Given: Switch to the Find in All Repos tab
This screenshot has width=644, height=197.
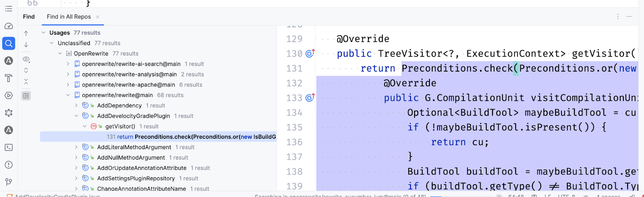Looking at the screenshot, I should [x=69, y=16].
